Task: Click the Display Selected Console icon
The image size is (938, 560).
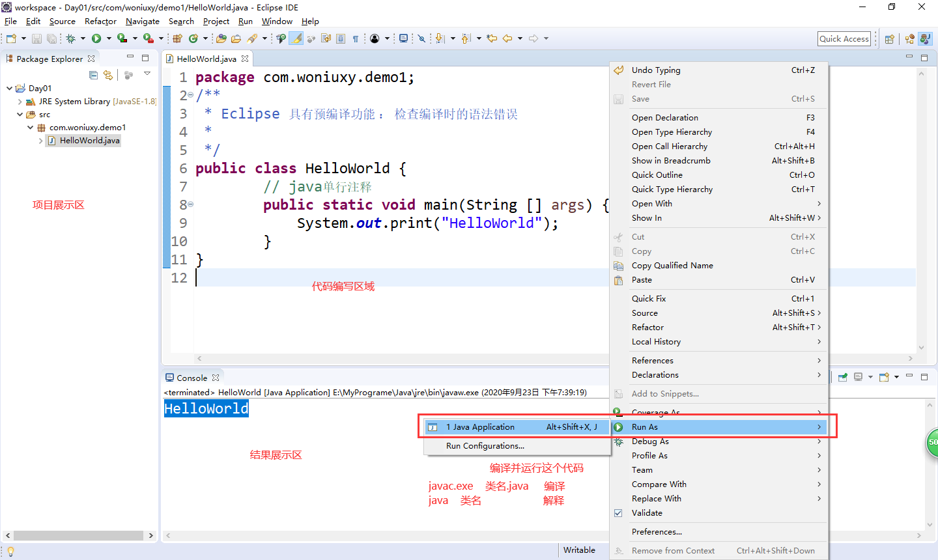Action: (858, 377)
